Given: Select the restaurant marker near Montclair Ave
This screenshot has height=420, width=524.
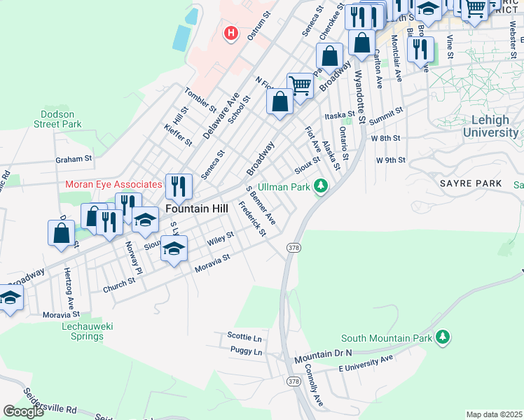Looking at the screenshot, I should pos(421,52).
